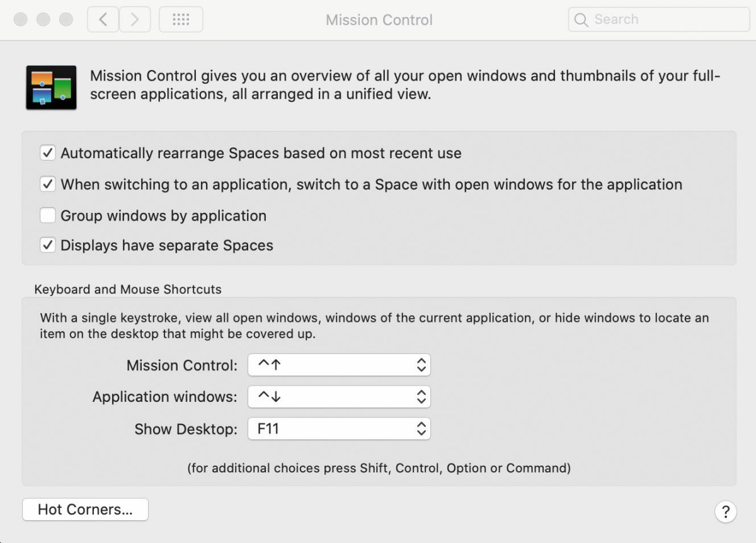
Task: Click the Mission Control window title
Action: [x=379, y=20]
